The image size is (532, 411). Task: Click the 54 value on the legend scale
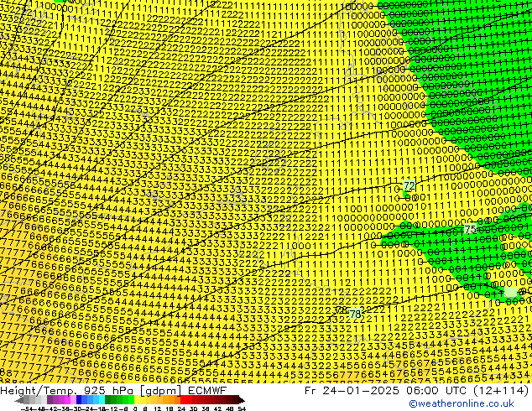pos(242,408)
